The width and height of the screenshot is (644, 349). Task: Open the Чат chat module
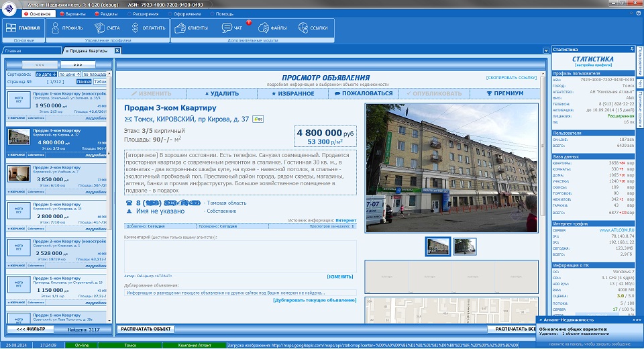tap(233, 28)
